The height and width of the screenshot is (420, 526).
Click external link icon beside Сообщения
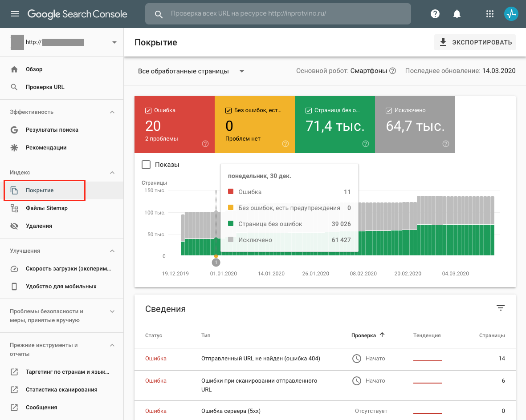point(14,408)
